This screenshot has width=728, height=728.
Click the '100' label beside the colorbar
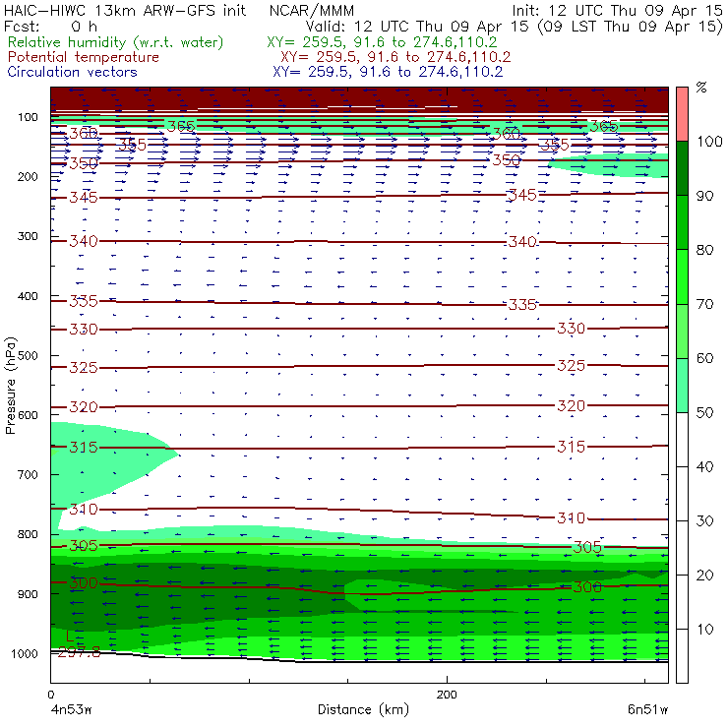(710, 141)
